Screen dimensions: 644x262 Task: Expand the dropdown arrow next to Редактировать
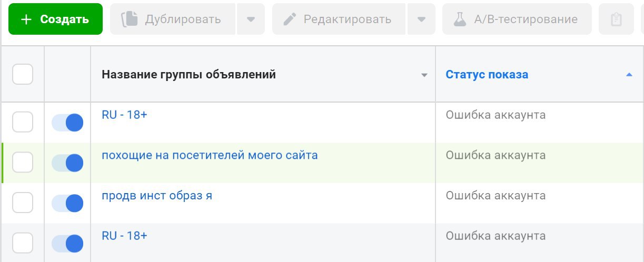[421, 19]
